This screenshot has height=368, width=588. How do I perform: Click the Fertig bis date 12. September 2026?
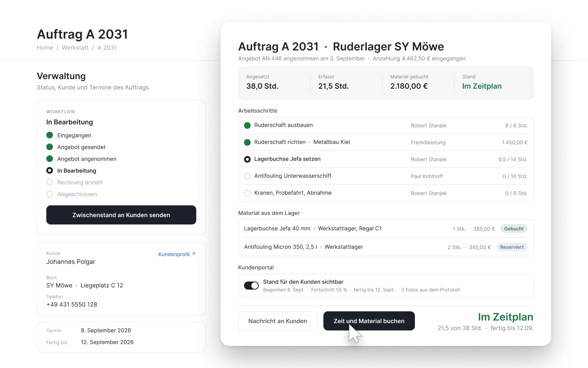107,342
